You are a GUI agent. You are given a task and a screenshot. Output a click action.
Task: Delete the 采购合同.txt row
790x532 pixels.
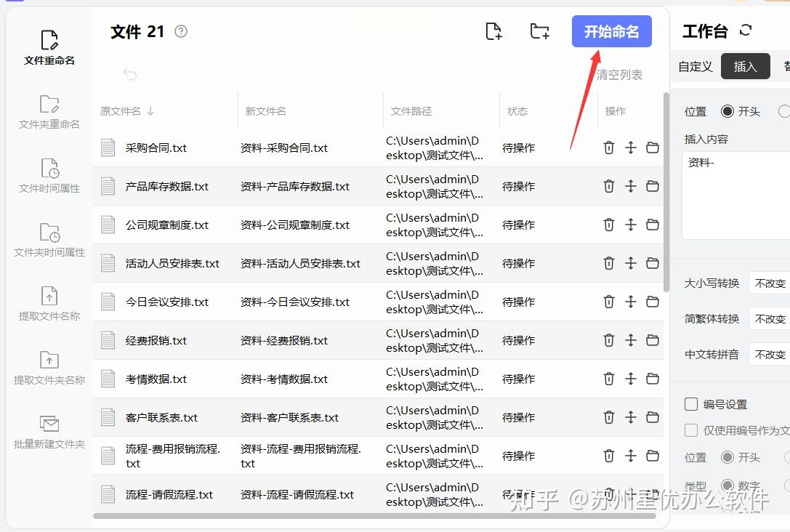pyautogui.click(x=608, y=148)
